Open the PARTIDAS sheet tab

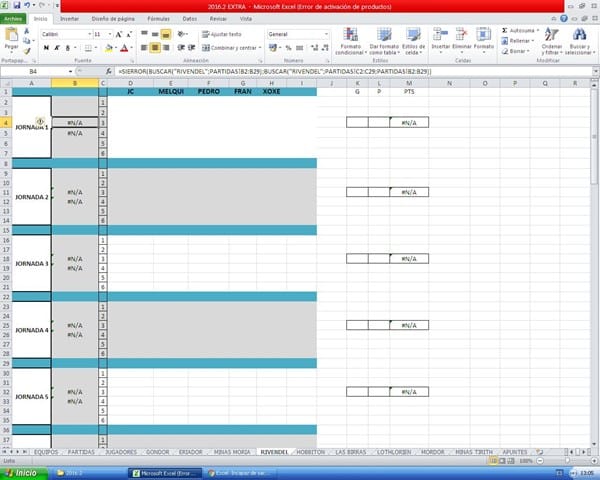[x=81, y=452]
